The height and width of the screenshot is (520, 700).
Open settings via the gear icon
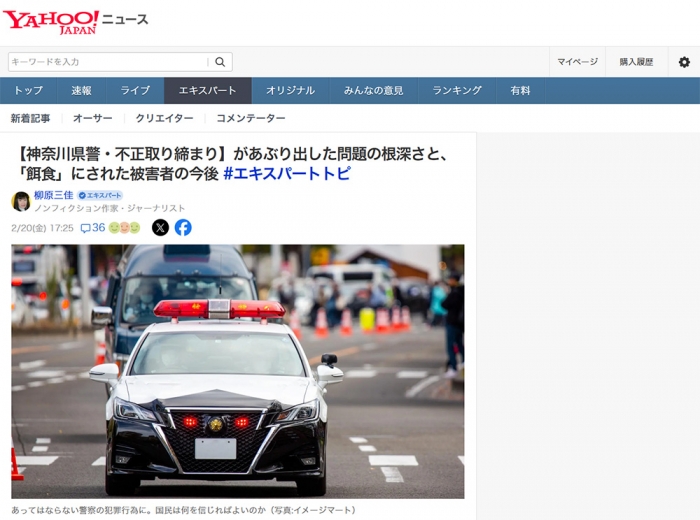click(x=684, y=62)
